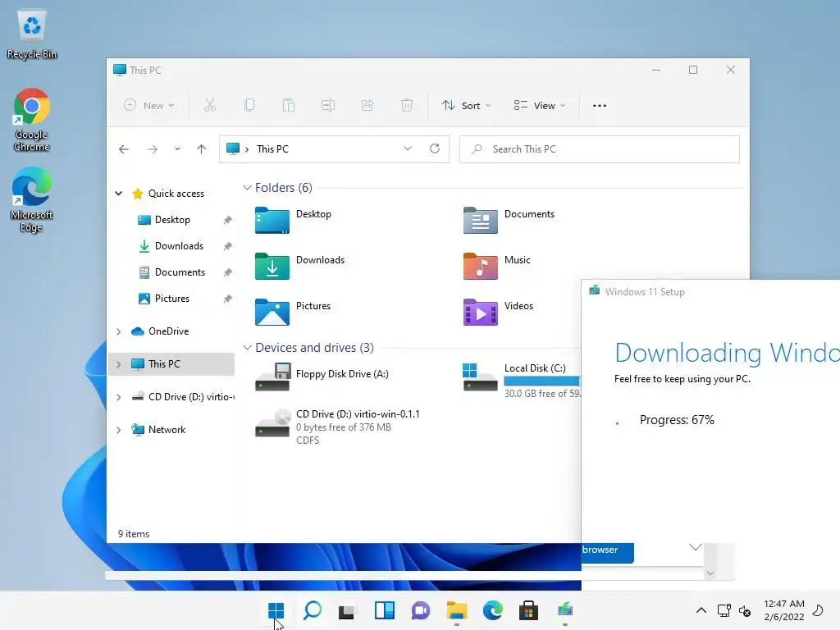Go up one level with up arrow
Viewport: 840px width, 630px height.
click(202, 149)
